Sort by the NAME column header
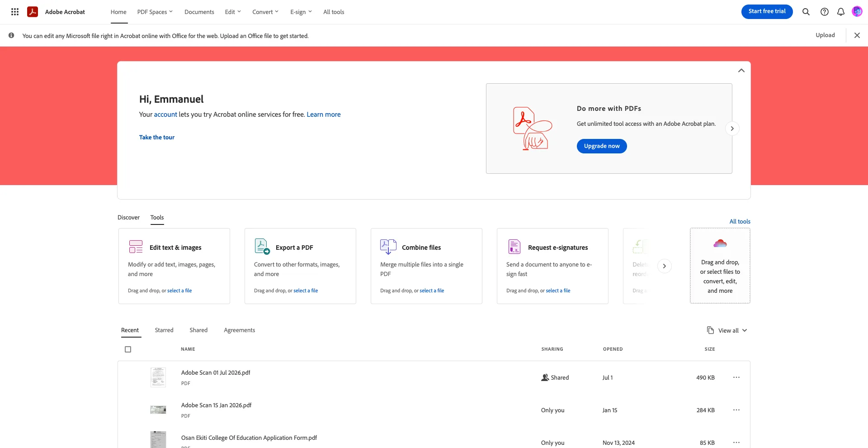868x448 pixels. [x=188, y=349]
